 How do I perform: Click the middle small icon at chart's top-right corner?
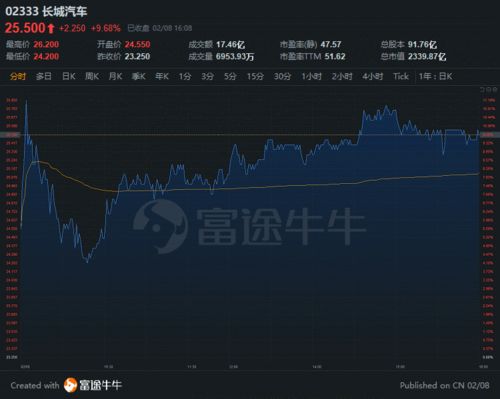click(x=488, y=90)
